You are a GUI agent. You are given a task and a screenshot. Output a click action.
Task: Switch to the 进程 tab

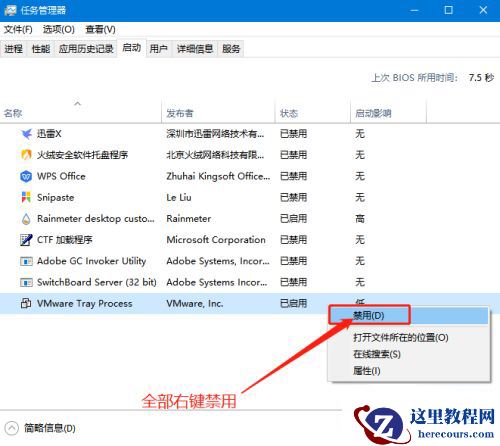click(14, 49)
